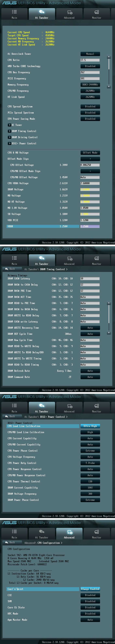The height and width of the screenshot is (644, 115).
Task: Click the DRAM Command Rate Auto button
Action: pos(90,377)
